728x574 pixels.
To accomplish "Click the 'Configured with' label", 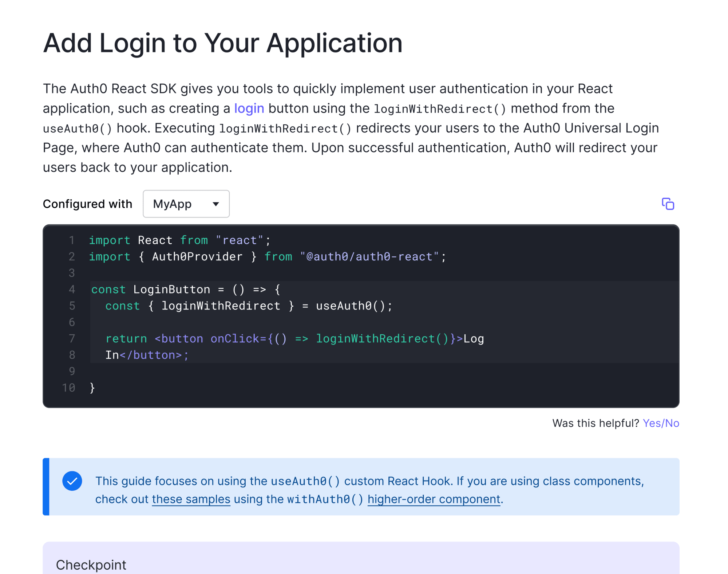I will 87,204.
